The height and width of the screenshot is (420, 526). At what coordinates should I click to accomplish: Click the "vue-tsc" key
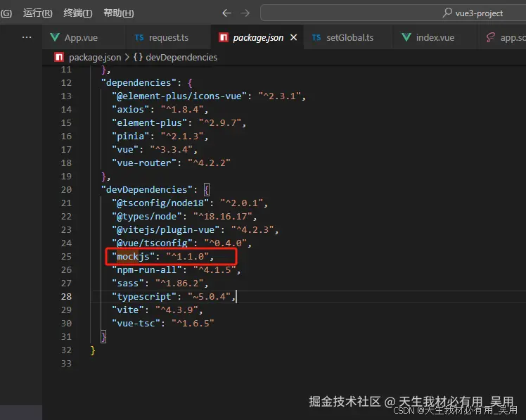pyautogui.click(x=136, y=324)
